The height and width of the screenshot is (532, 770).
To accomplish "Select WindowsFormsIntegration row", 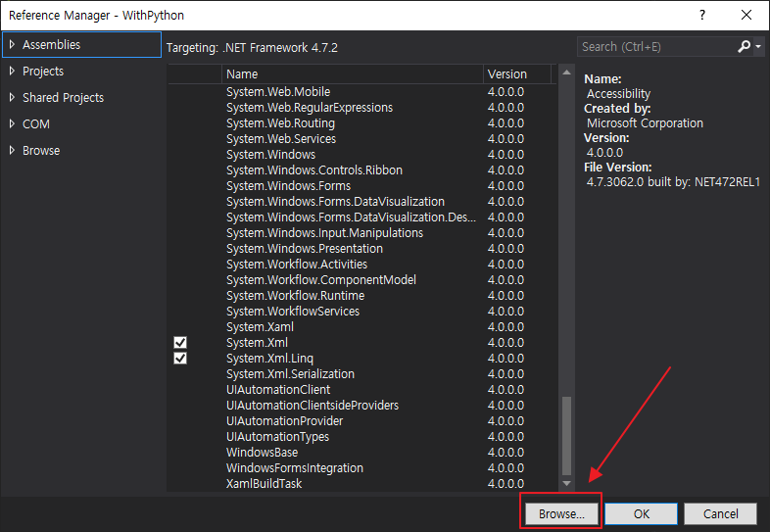I will [x=361, y=468].
